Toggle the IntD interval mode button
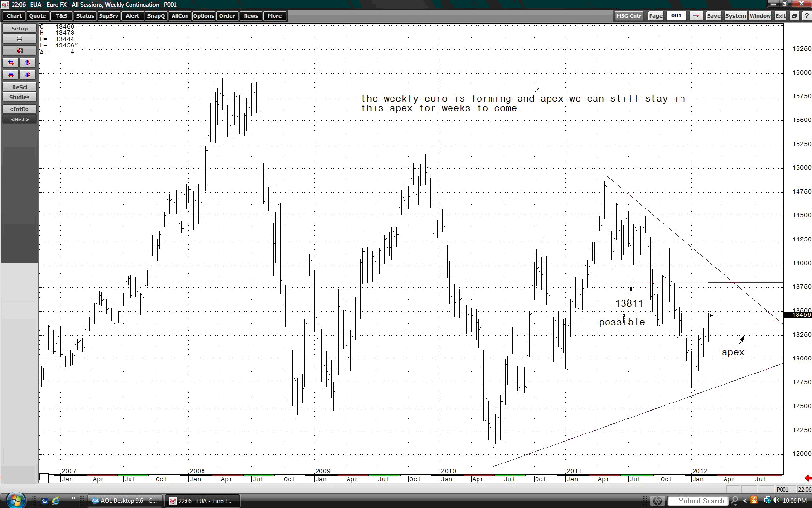Viewport: 812px width, 508px height. tap(19, 109)
